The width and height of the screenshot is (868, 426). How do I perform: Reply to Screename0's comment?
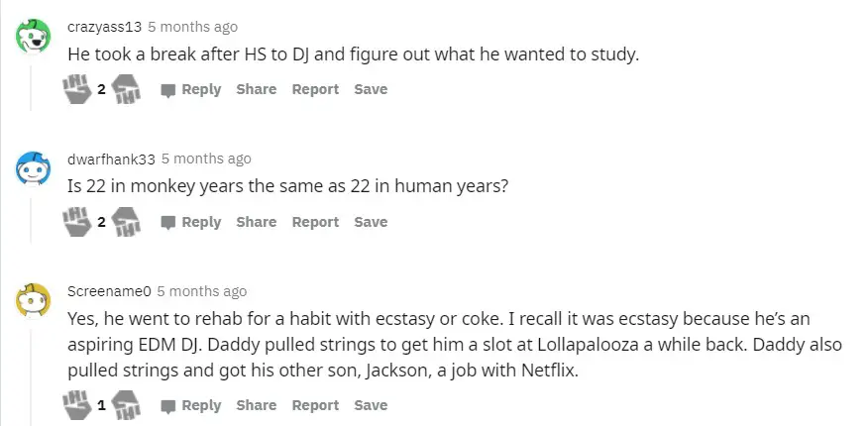191,405
